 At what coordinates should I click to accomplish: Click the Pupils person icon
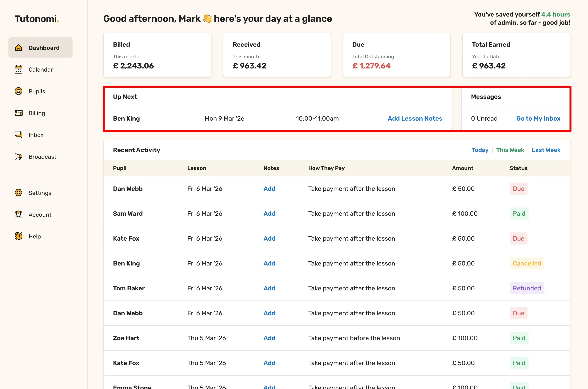click(18, 91)
